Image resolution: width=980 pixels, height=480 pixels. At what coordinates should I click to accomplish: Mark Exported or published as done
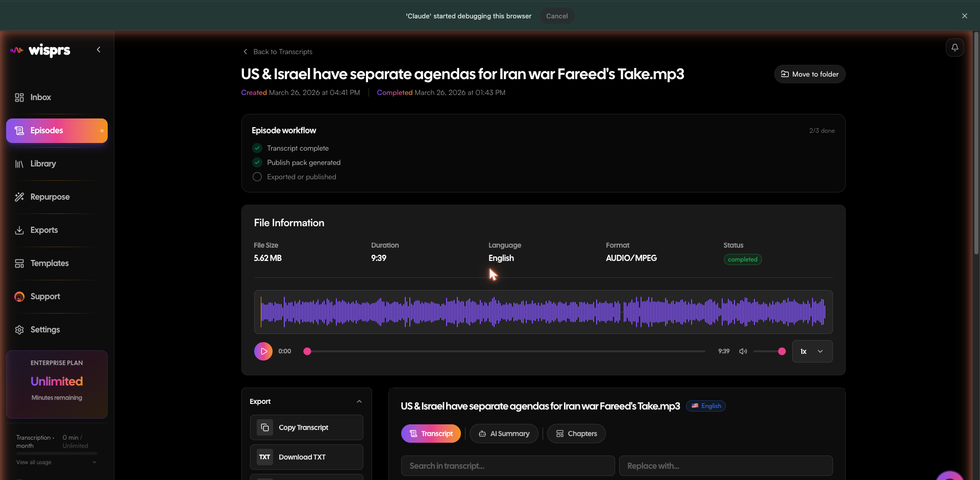pyautogui.click(x=257, y=177)
